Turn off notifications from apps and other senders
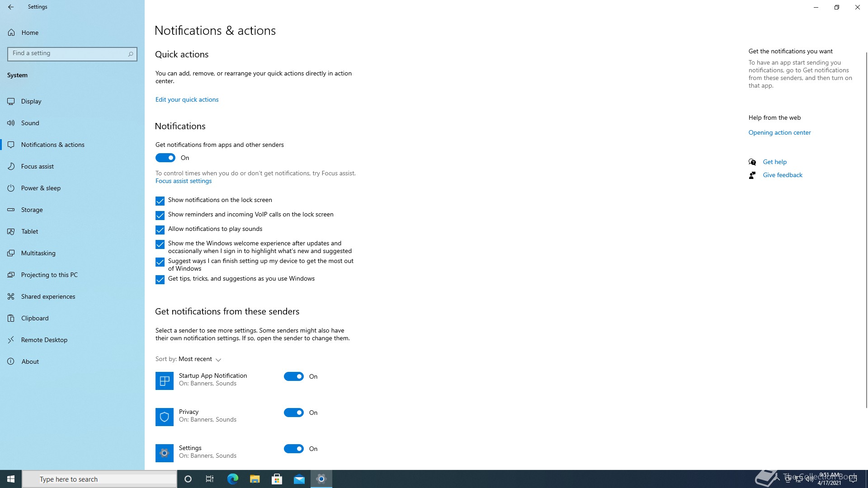 point(165,158)
